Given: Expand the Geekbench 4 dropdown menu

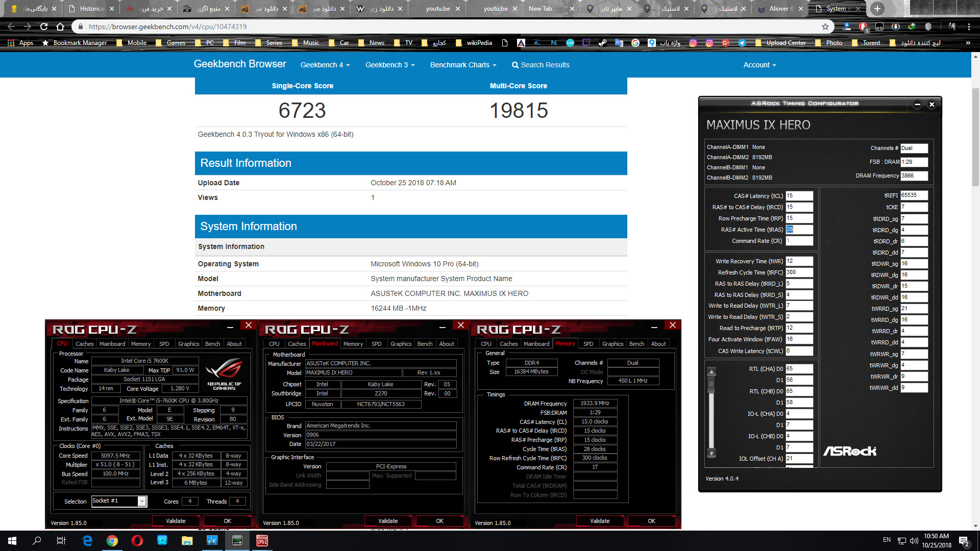Looking at the screenshot, I should click(x=325, y=65).
